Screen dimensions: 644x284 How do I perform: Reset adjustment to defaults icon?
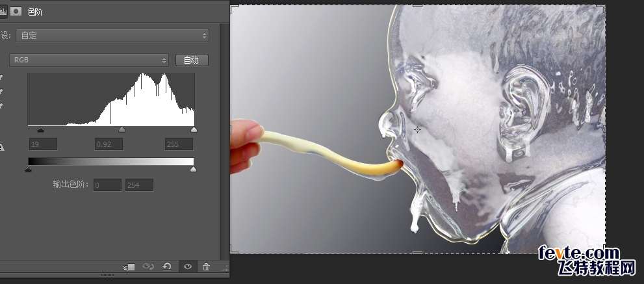167,266
